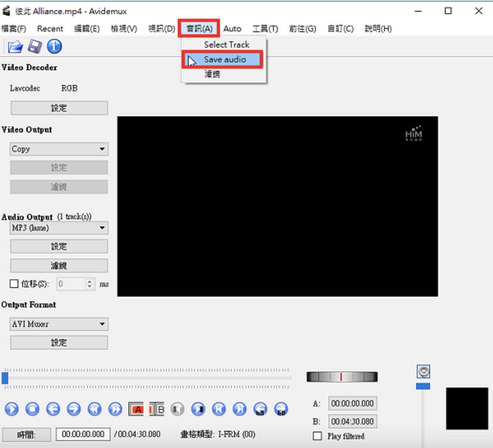Close the open 音訊(A) menu
The width and height of the screenshot is (493, 448).
pos(199,28)
